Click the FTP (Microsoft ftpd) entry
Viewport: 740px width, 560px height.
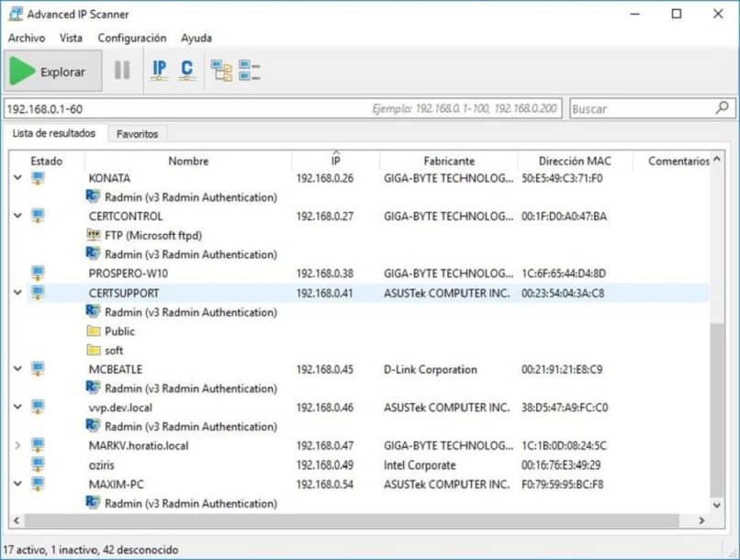point(153,235)
